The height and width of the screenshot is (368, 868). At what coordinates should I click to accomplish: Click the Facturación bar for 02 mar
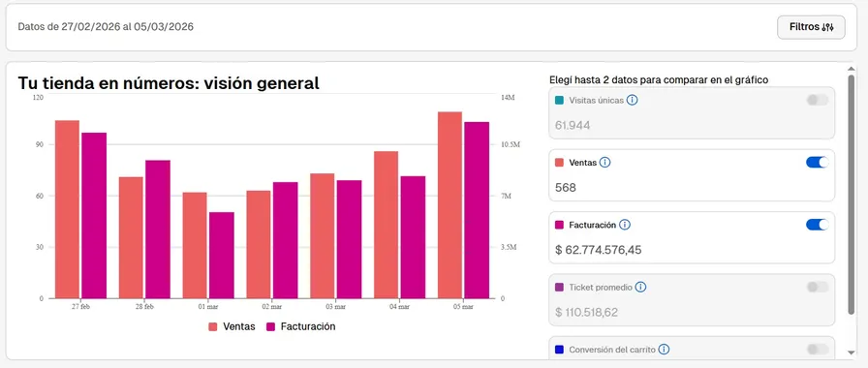click(x=285, y=240)
